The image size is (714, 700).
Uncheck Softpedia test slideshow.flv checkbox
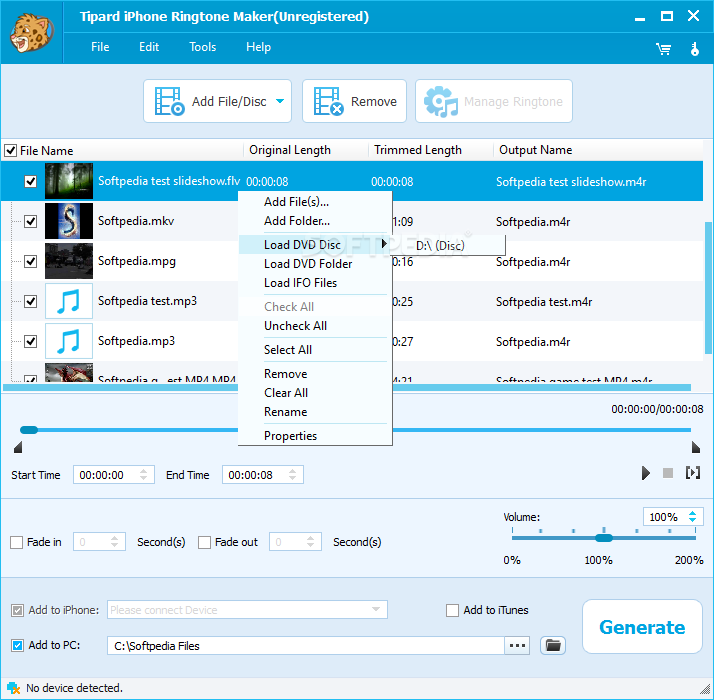pos(31,181)
